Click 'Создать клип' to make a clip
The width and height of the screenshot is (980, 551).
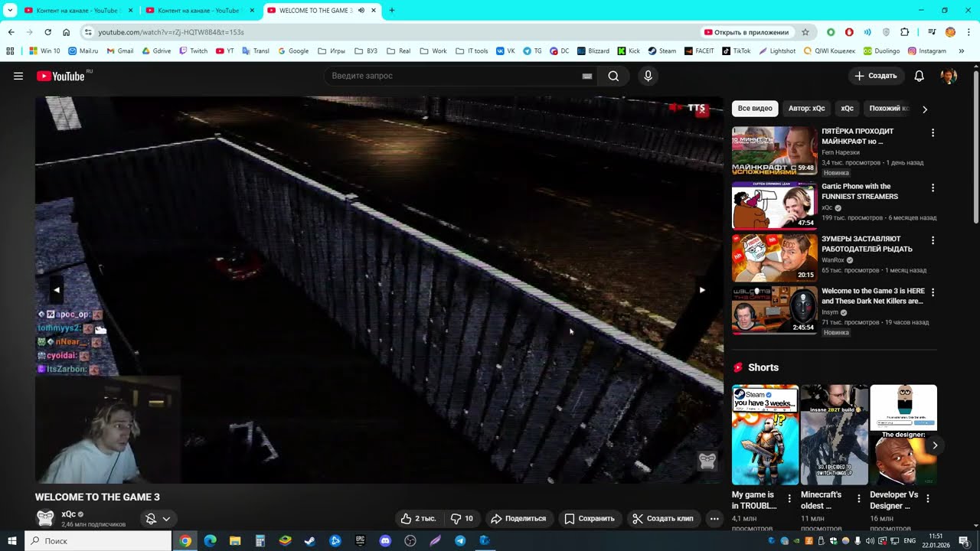[x=663, y=519]
